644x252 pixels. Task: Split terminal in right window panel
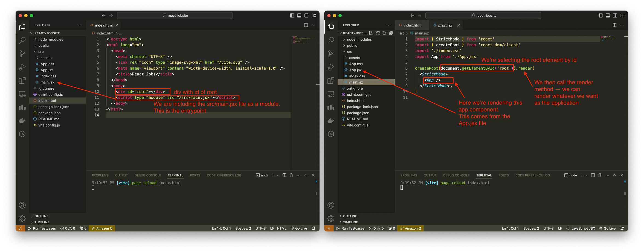click(593, 175)
